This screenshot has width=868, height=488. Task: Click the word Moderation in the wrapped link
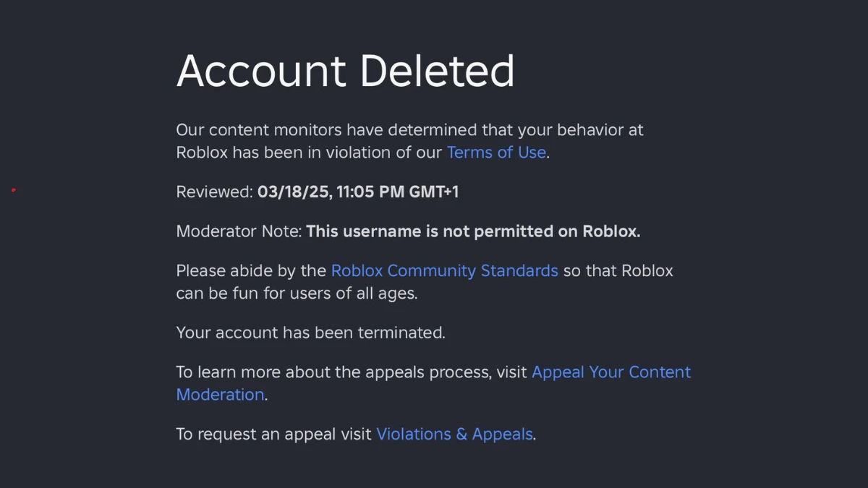pos(220,395)
